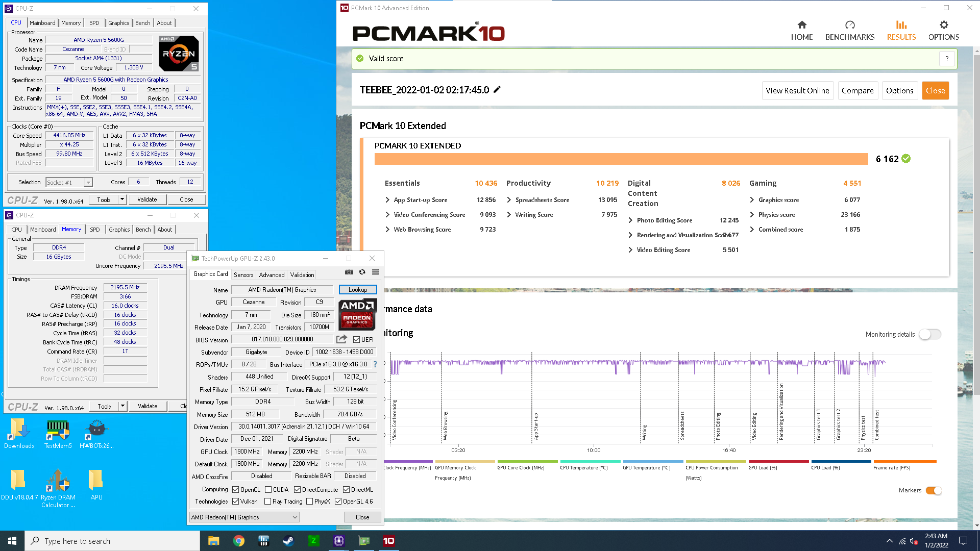980x551 pixels.
Task: Click the orange Close result button
Action: point(935,91)
